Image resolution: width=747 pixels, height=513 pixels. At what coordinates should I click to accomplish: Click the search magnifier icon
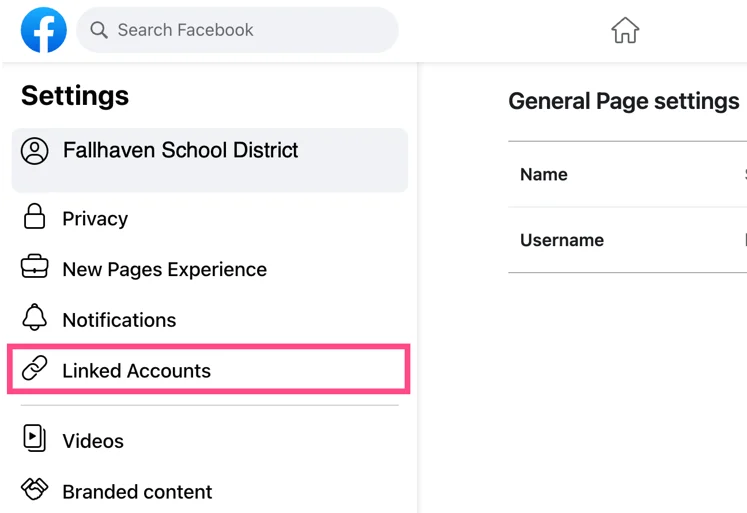pyautogui.click(x=99, y=30)
